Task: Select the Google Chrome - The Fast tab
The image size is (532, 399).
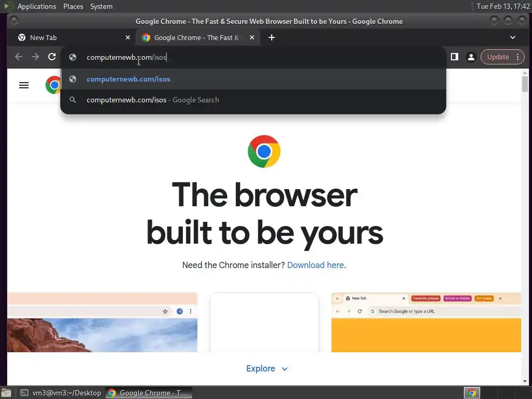Action: (x=198, y=37)
